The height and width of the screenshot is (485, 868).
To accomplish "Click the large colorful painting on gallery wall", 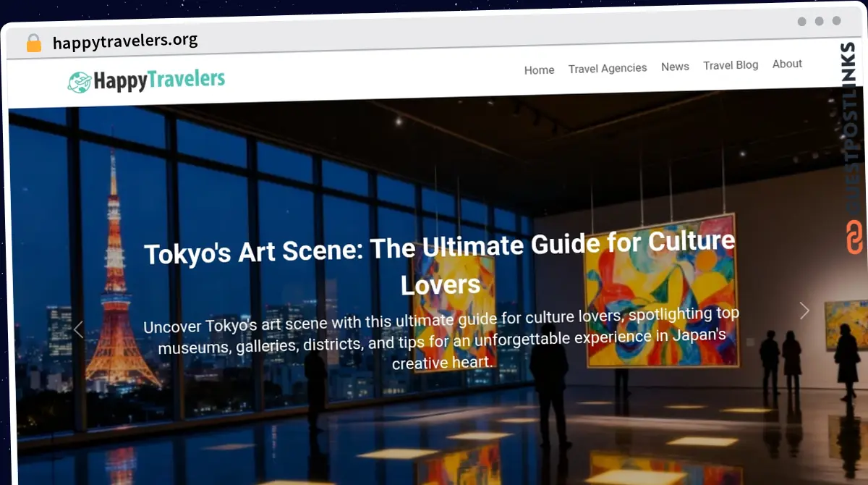I will (661, 290).
